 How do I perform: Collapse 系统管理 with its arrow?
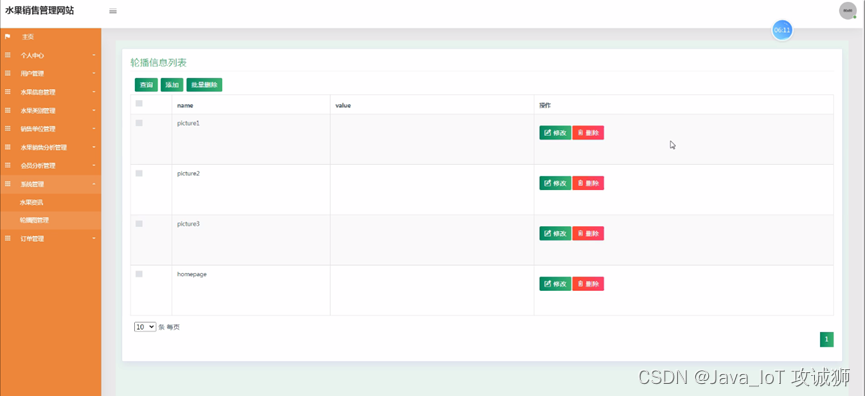[x=94, y=184]
